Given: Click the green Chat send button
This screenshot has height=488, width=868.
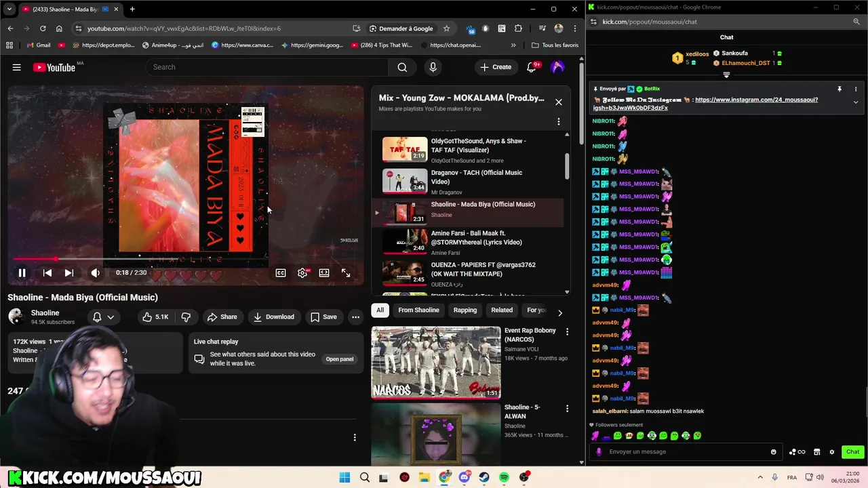Looking at the screenshot, I should pyautogui.click(x=852, y=452).
